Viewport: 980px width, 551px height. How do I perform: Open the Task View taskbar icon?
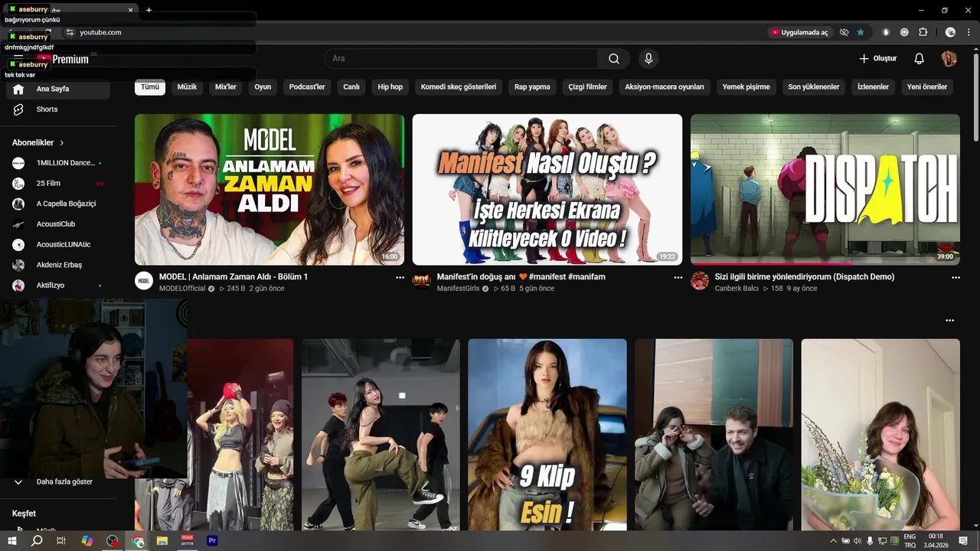pyautogui.click(x=61, y=541)
